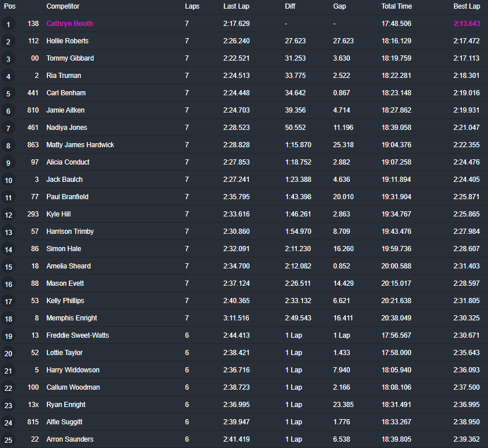The width and height of the screenshot is (488, 448).
Task: Select position badge 8 for Matty James Hardwick
Action: pyautogui.click(x=8, y=145)
